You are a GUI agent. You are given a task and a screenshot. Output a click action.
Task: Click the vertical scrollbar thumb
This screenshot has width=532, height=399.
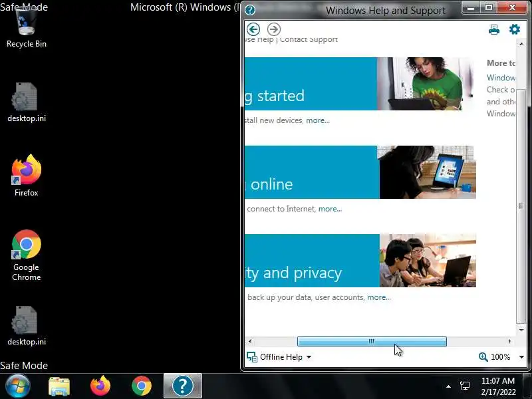[x=521, y=207]
